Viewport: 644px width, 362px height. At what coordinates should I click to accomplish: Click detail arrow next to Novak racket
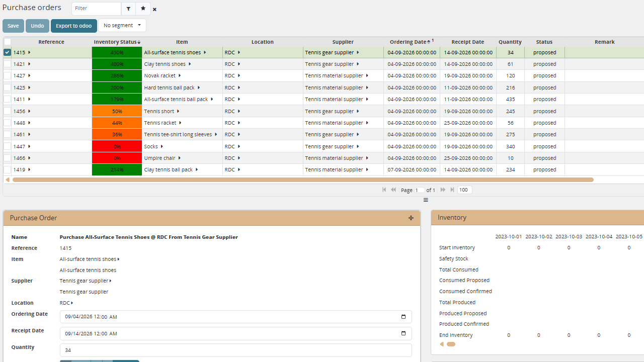[179, 75]
